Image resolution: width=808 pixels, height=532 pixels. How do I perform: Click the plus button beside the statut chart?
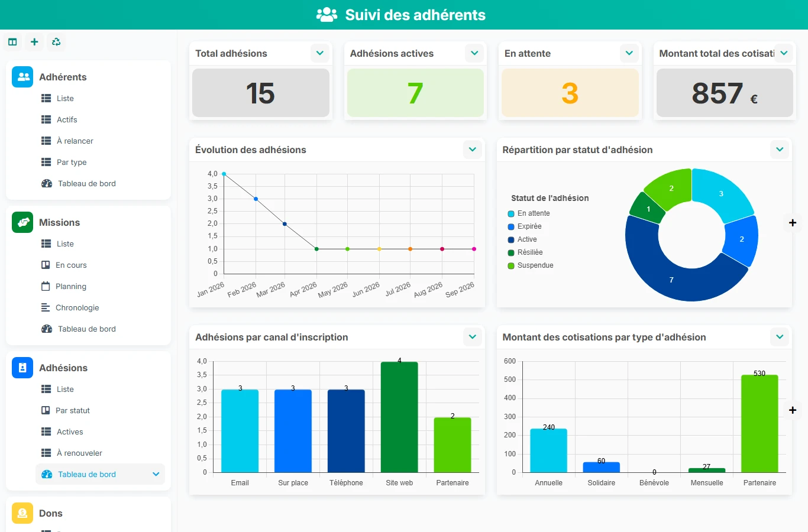pos(793,223)
